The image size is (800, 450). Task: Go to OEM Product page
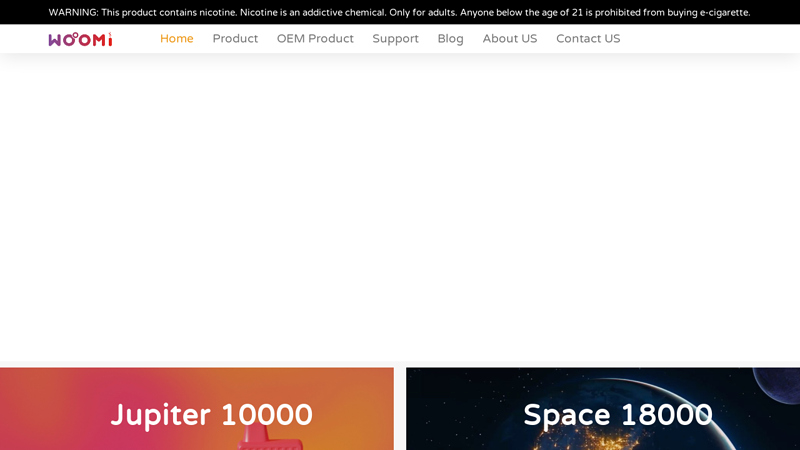click(315, 39)
